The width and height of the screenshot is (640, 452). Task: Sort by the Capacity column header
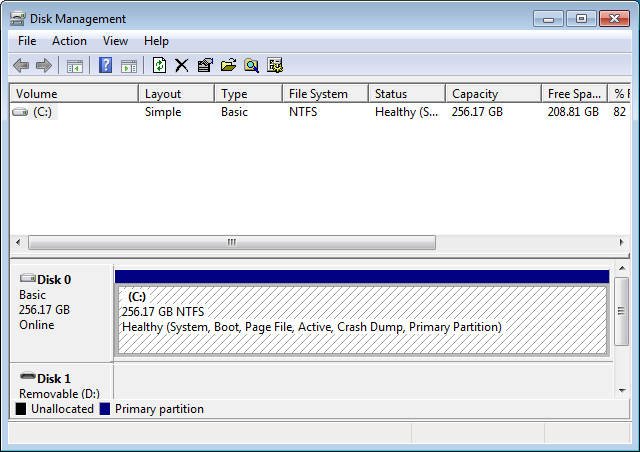coord(493,94)
